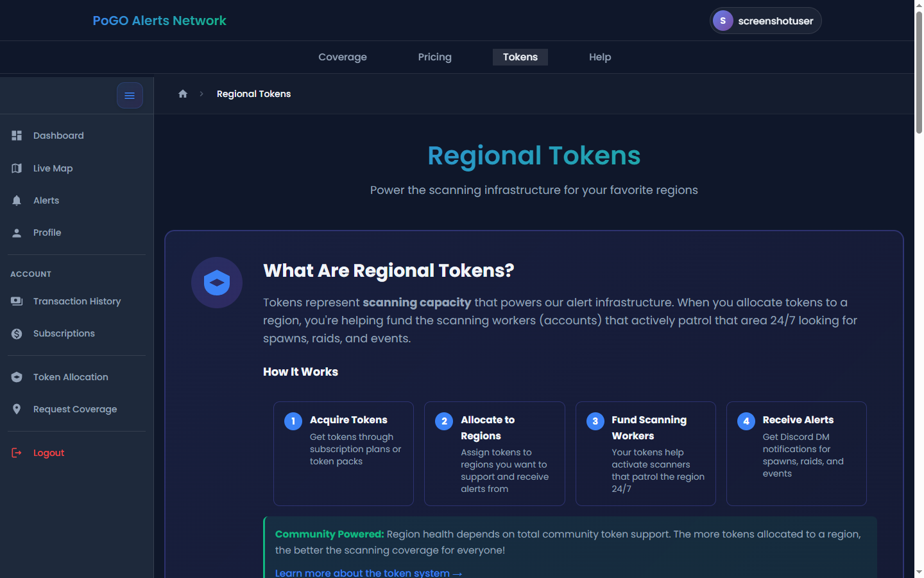Open the screenshotuser account menu
The width and height of the screenshot is (924, 578).
point(766,21)
